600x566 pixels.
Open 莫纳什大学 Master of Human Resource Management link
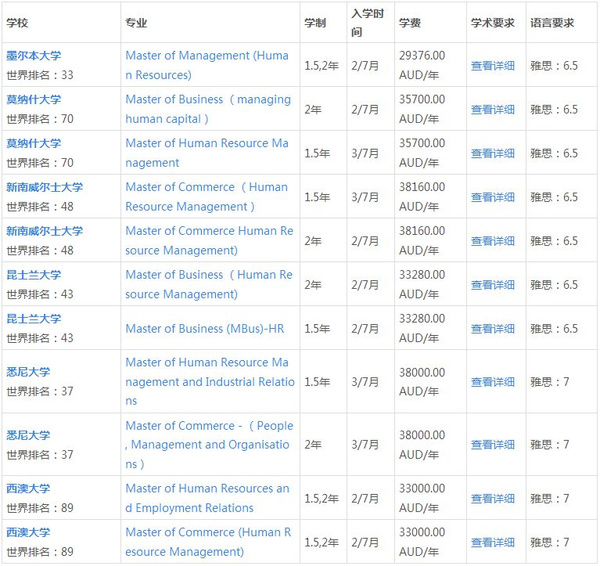(x=207, y=153)
